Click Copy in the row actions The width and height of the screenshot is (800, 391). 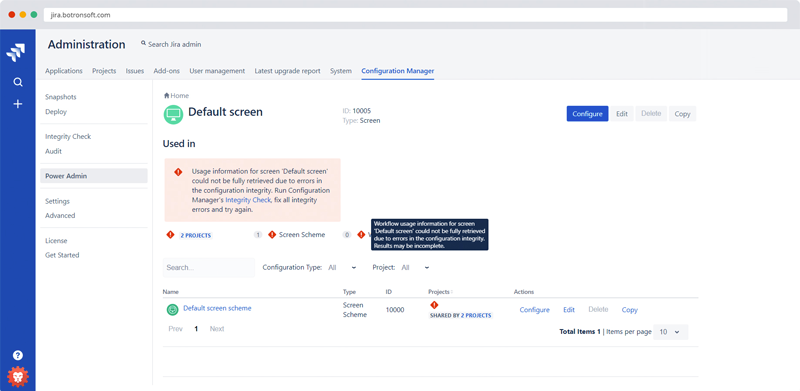[630, 310]
